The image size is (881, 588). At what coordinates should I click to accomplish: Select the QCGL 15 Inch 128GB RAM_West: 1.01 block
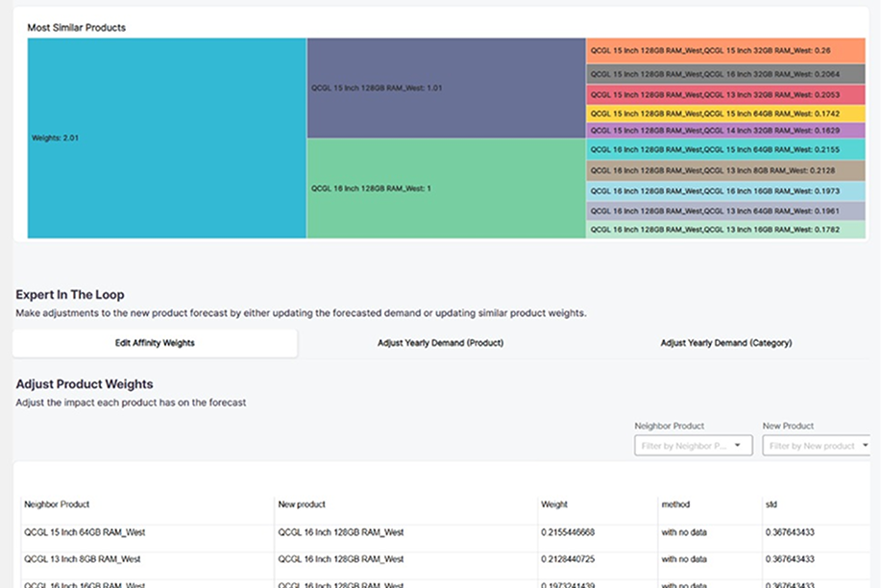pyautogui.click(x=446, y=88)
